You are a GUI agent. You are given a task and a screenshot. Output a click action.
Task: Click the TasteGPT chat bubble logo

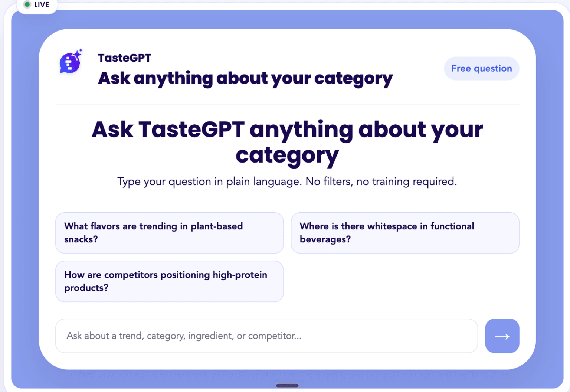70,62
